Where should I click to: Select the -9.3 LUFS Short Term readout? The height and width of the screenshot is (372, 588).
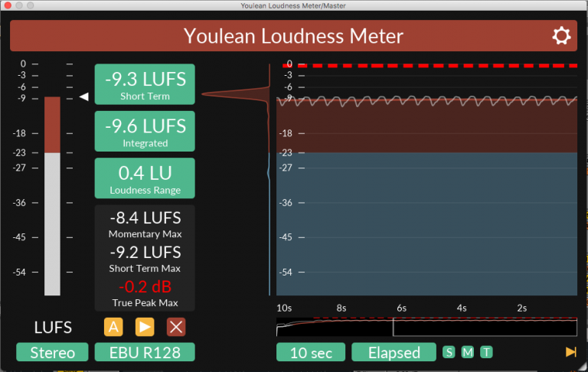(x=145, y=84)
